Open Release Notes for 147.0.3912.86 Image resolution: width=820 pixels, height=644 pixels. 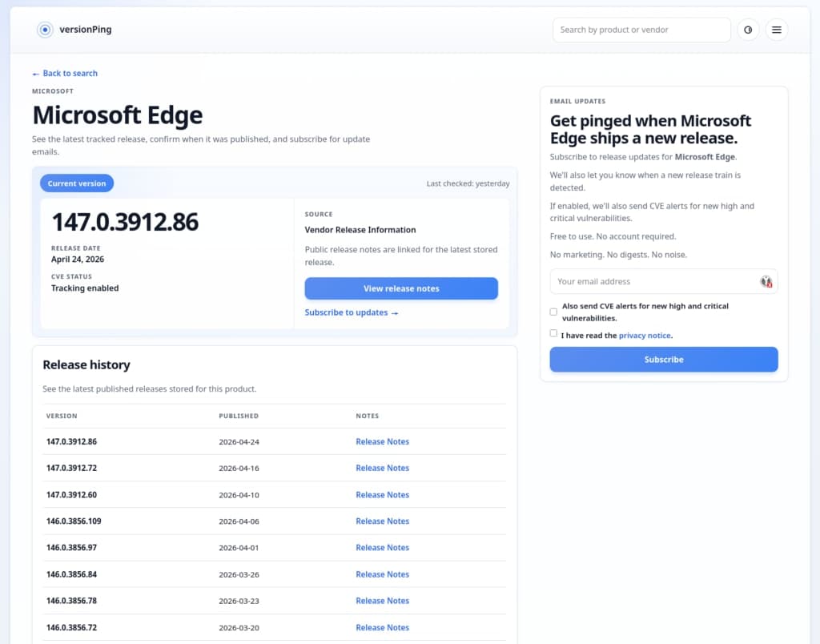382,441
